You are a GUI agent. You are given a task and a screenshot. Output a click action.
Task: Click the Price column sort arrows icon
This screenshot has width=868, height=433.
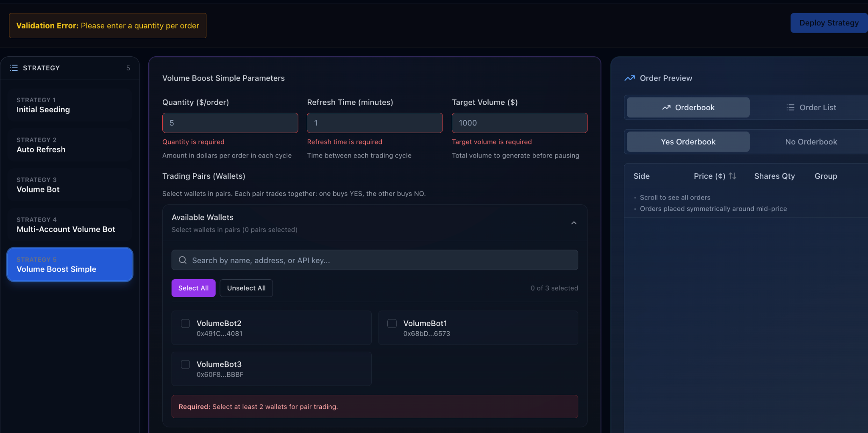coord(732,176)
